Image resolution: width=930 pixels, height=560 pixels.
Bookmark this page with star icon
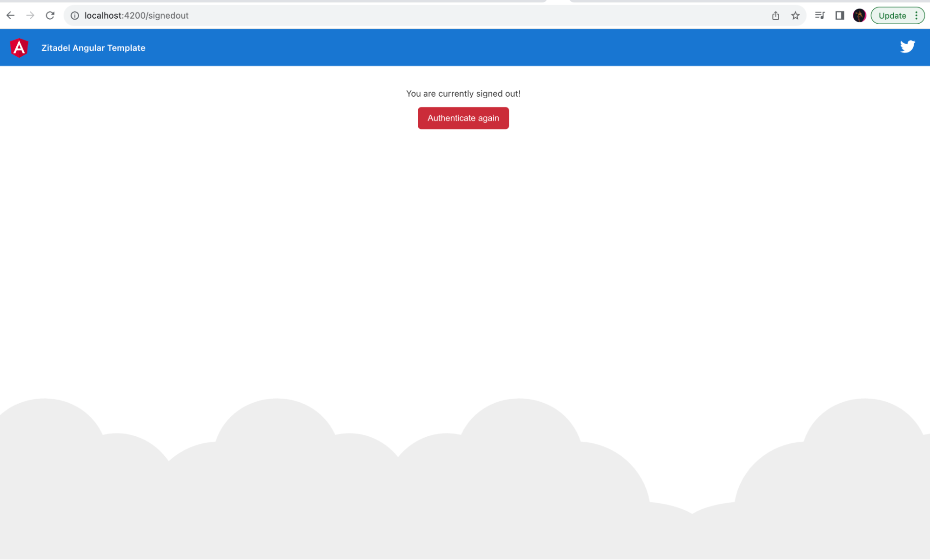795,15
